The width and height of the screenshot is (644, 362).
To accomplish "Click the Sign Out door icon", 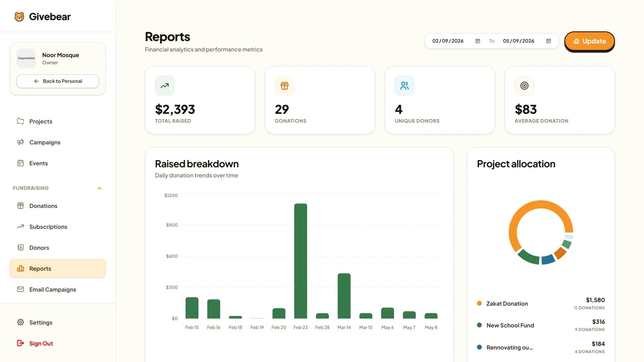I will (x=21, y=343).
